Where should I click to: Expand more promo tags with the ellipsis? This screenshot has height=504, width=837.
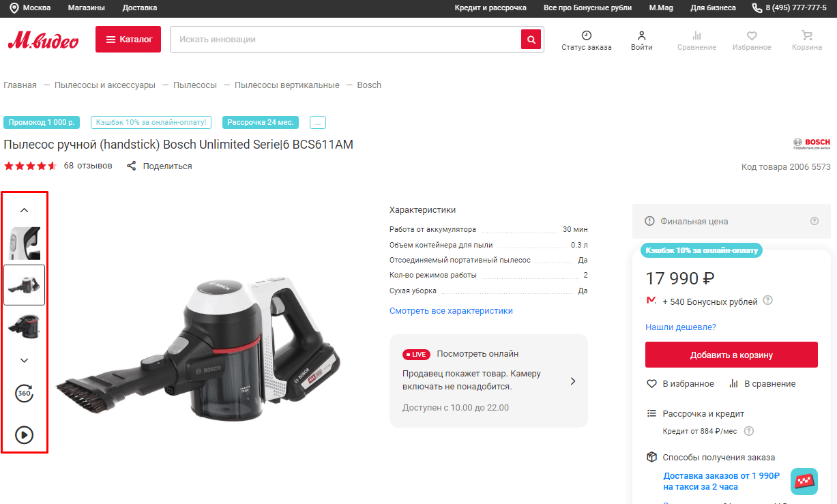pos(318,123)
